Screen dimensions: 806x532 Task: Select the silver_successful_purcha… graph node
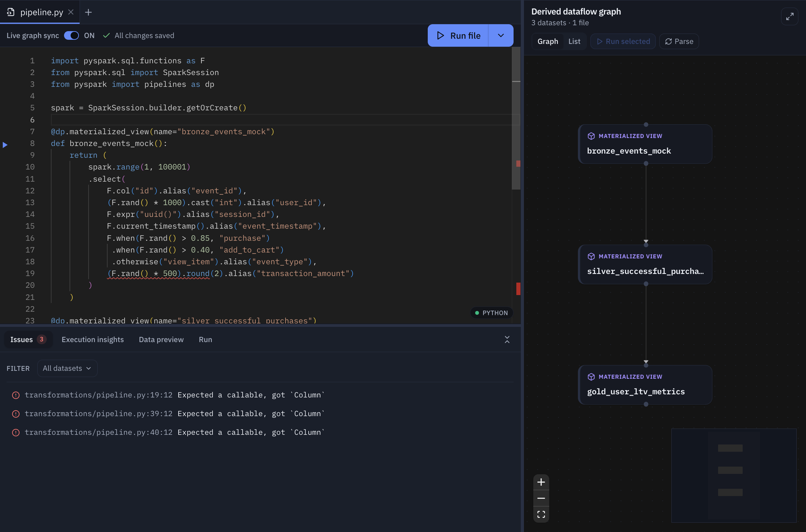[645, 264]
